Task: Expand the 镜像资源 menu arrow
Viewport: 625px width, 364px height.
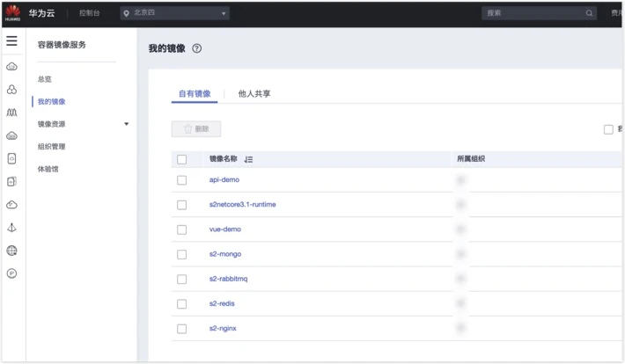Action: [127, 124]
